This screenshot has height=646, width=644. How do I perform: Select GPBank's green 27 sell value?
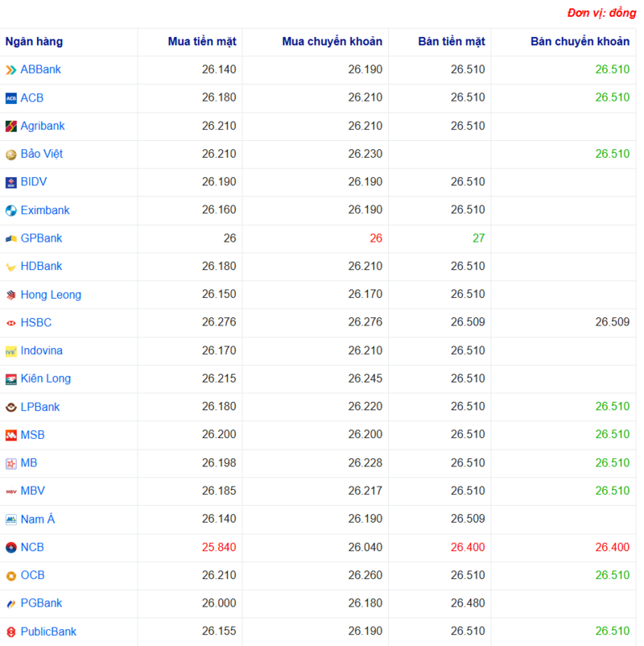[478, 238]
